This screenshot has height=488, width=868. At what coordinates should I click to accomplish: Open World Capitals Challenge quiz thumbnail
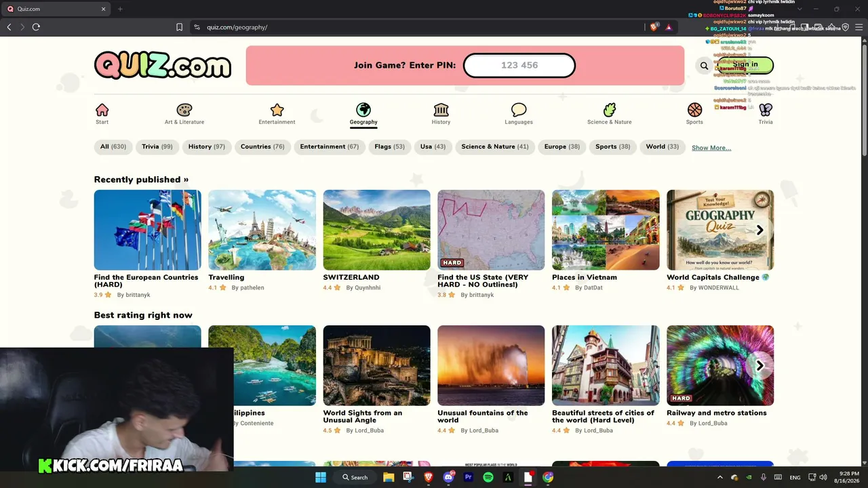click(x=720, y=230)
